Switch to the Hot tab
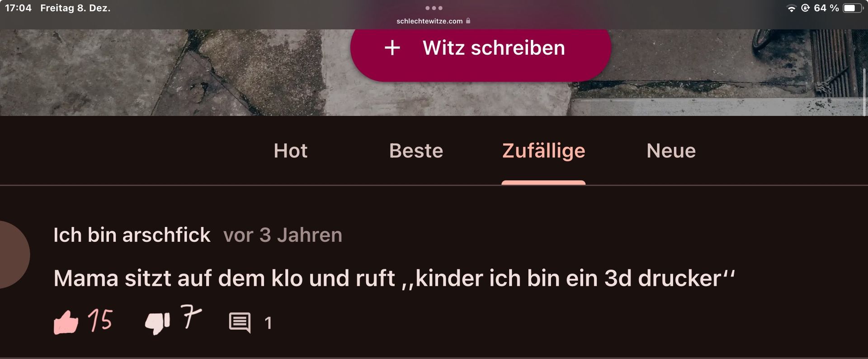 point(290,151)
